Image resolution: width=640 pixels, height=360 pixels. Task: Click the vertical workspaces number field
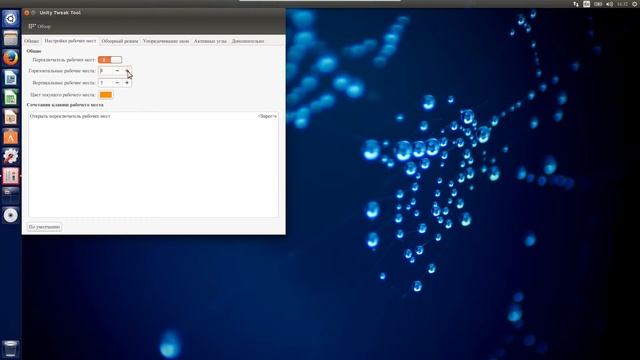[x=105, y=83]
